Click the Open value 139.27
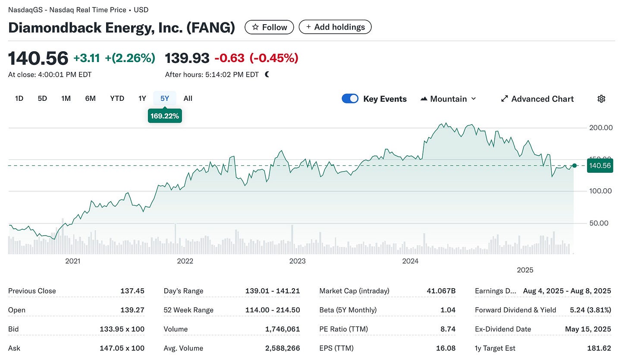This screenshot has width=628, height=364. click(x=132, y=310)
